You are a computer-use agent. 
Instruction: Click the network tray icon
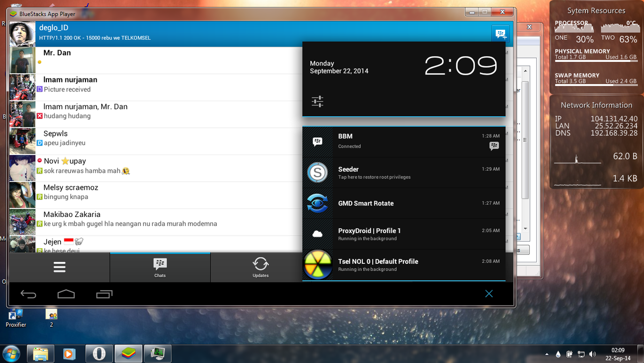coord(581,354)
